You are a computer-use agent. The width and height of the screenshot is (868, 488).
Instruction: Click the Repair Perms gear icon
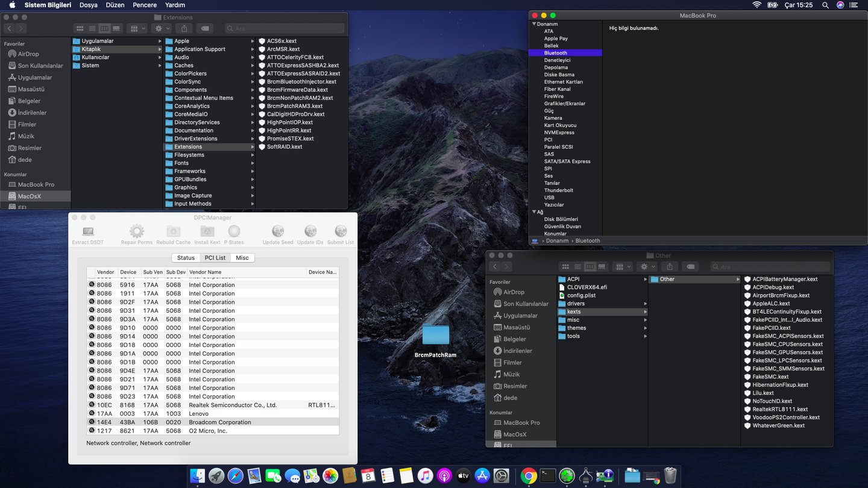click(137, 231)
